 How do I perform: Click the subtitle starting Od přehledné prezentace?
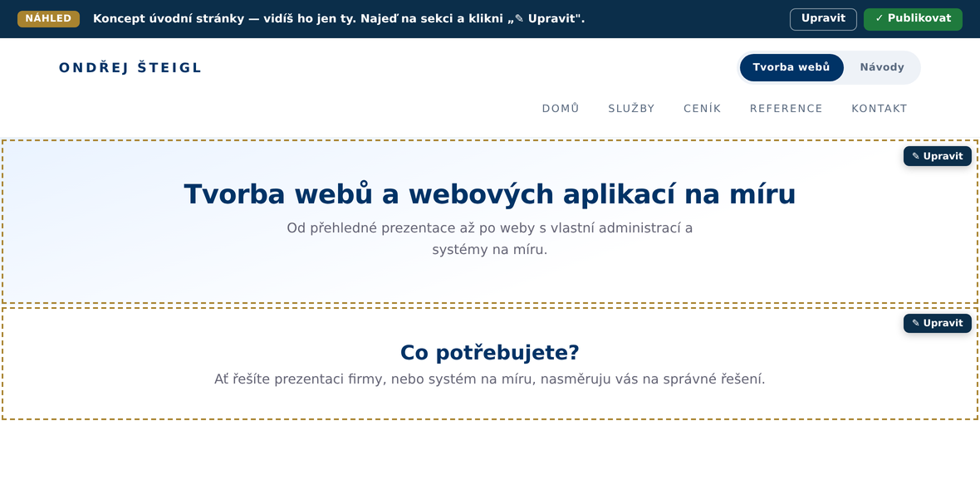[x=490, y=238]
